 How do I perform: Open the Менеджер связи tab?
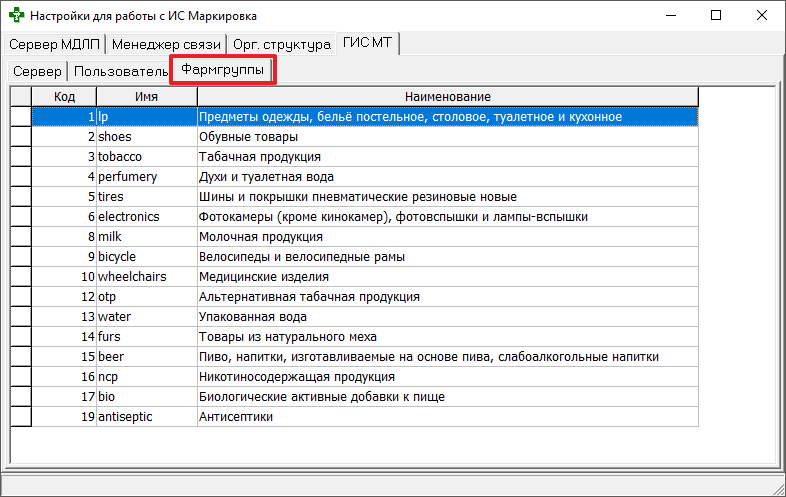(x=167, y=45)
